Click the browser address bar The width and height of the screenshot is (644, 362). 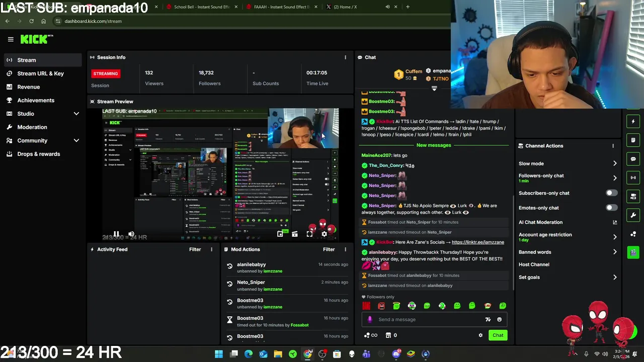coord(252,21)
